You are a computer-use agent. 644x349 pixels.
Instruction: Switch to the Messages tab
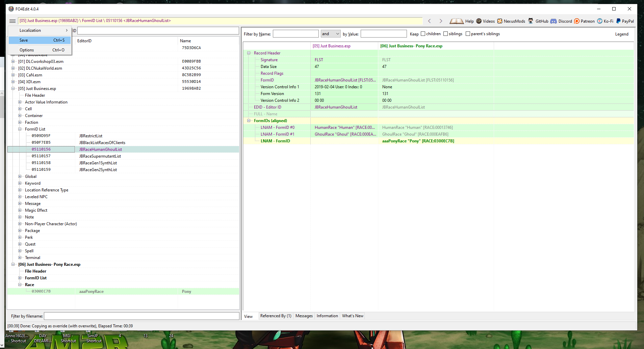tap(304, 316)
